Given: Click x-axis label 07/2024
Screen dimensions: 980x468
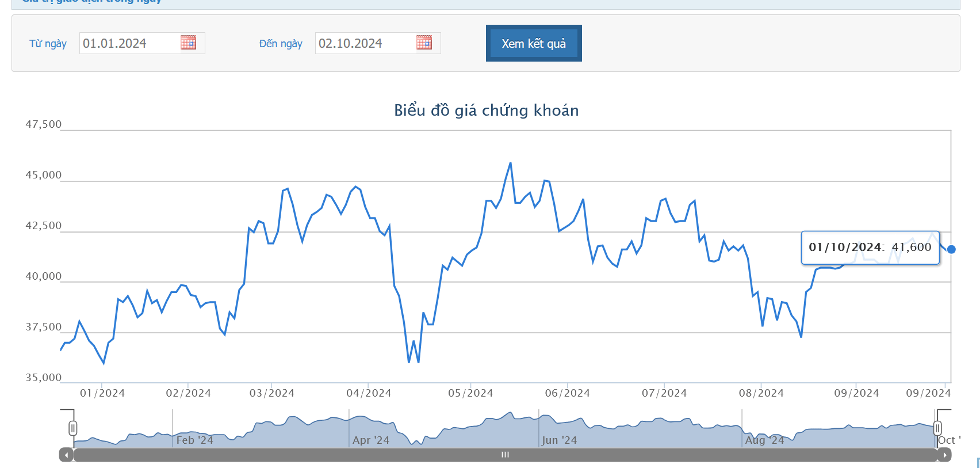Looking at the screenshot, I should (664, 393).
